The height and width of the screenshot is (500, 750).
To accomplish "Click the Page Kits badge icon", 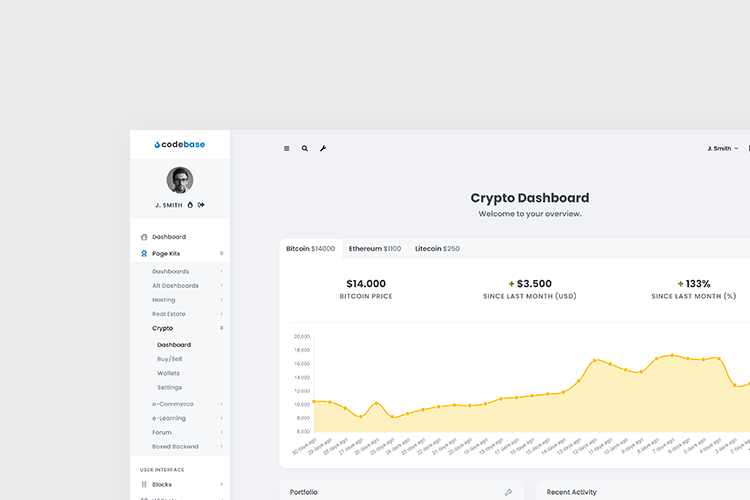I will point(144,254).
